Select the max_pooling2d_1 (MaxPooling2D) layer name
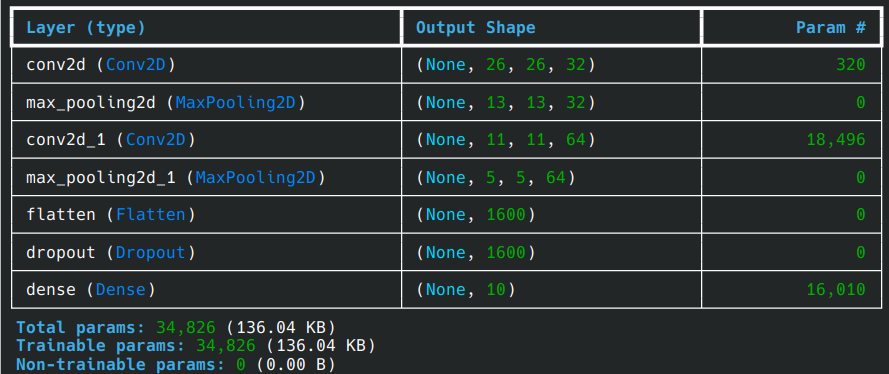 coord(176,177)
